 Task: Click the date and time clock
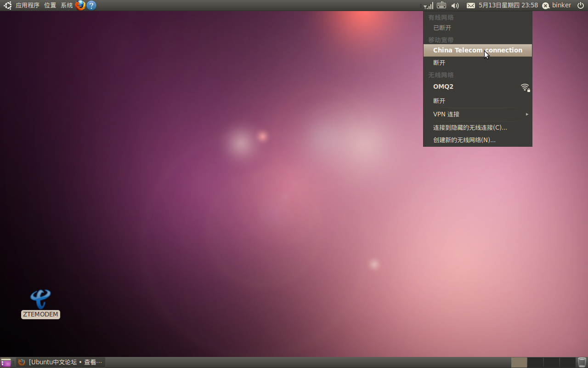coord(508,6)
